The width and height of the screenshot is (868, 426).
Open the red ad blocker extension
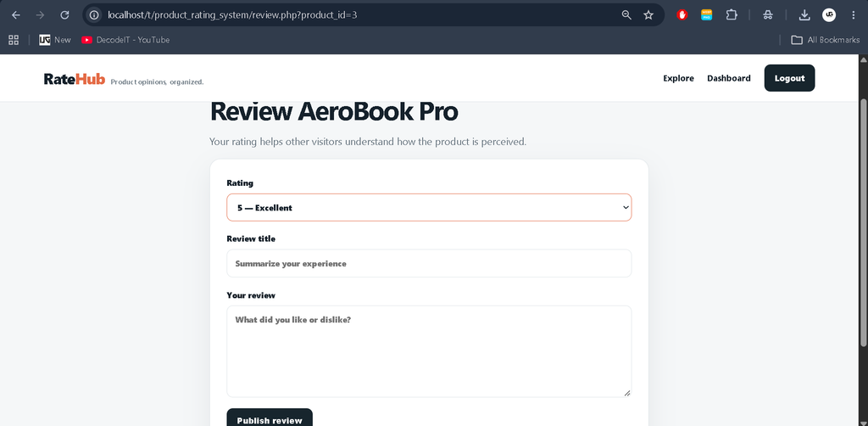[x=682, y=15]
